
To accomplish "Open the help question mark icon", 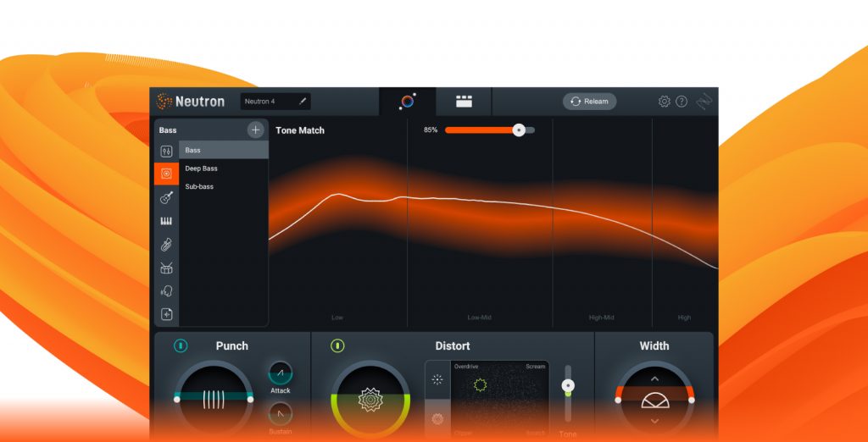I will coord(682,102).
